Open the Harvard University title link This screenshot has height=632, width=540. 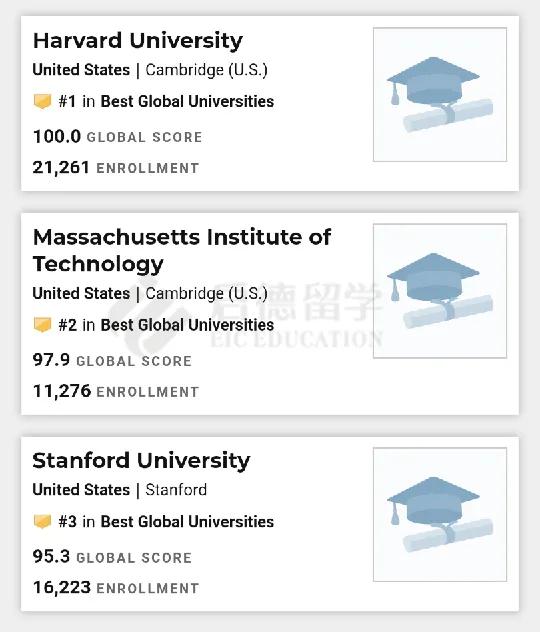coord(138,41)
